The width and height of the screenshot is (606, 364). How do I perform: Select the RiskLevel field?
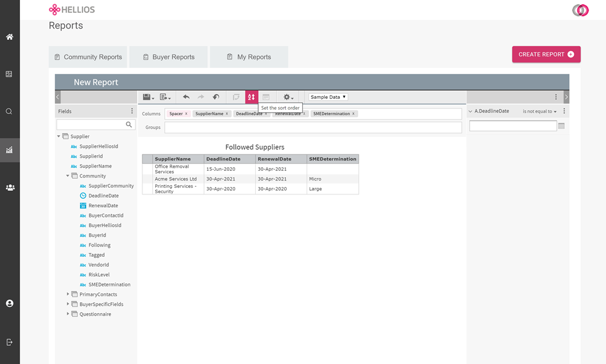(x=99, y=275)
